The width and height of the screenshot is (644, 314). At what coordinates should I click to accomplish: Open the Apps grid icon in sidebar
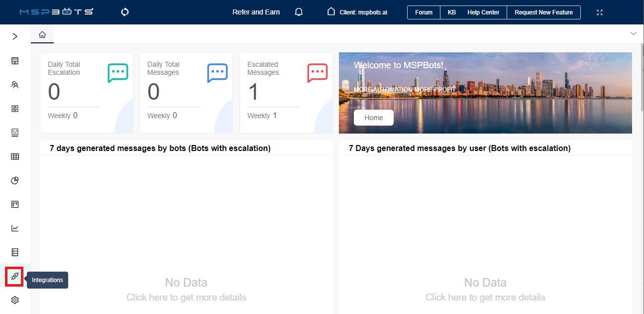(14, 109)
